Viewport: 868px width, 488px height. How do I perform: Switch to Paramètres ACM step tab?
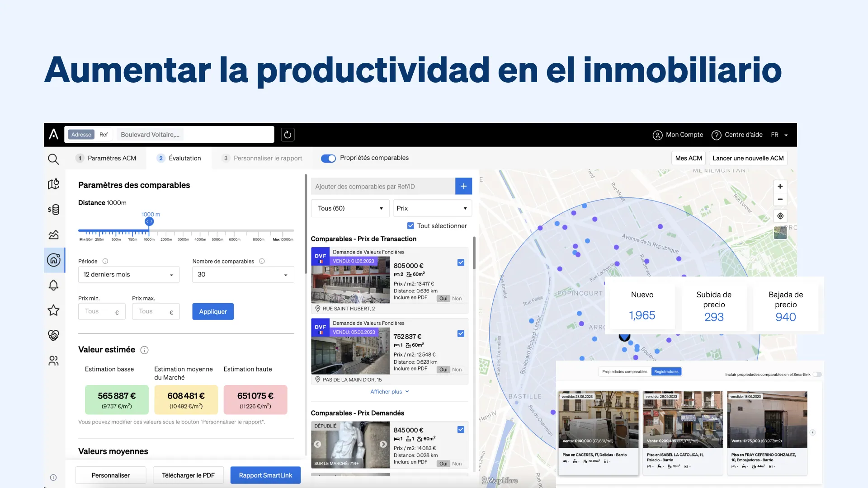pos(106,158)
